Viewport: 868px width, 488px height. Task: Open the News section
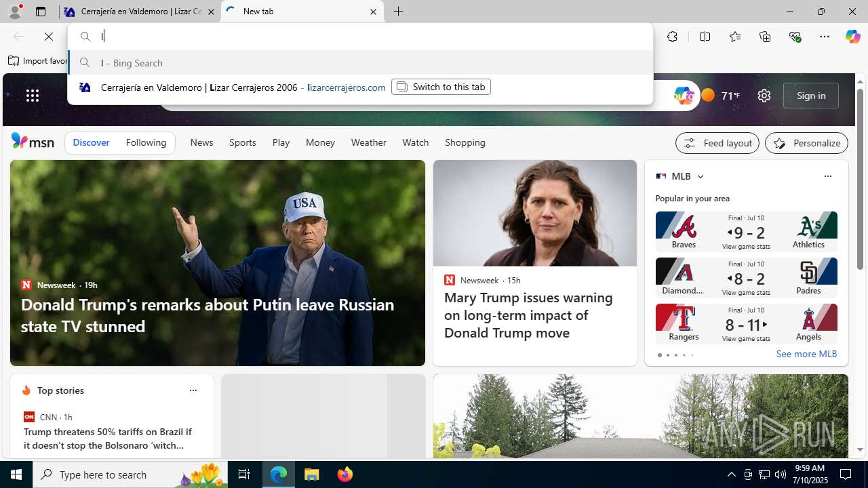tap(201, 142)
